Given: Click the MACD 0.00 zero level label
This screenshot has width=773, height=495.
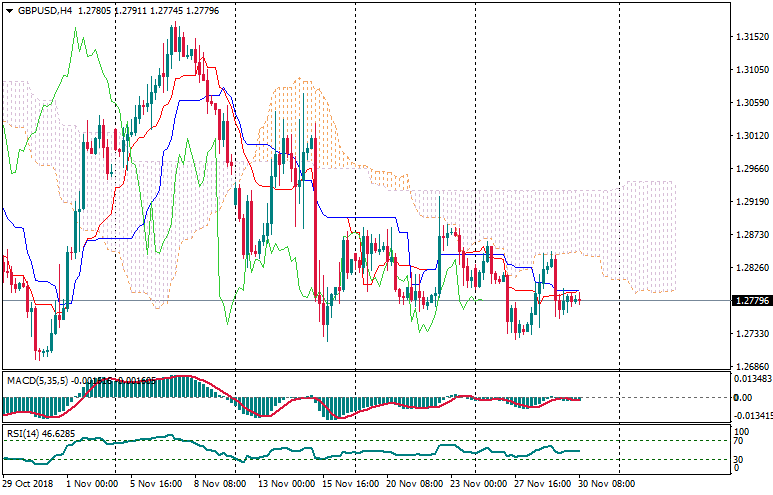Looking at the screenshot, I should click(x=741, y=398).
